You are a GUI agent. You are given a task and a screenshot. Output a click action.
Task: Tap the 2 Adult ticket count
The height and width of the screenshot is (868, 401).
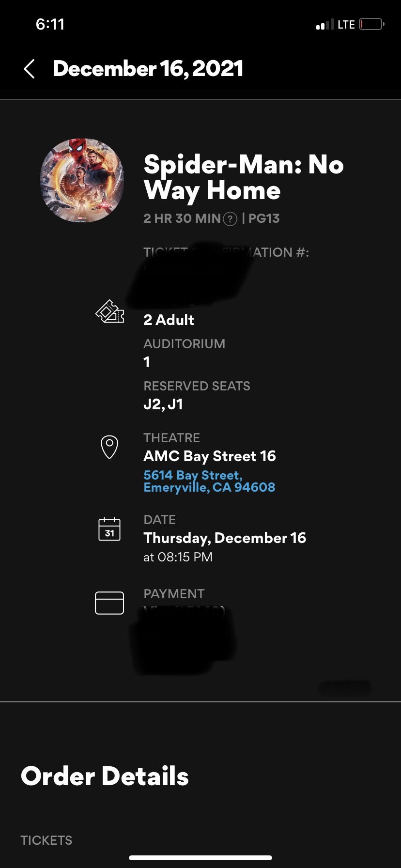(169, 320)
